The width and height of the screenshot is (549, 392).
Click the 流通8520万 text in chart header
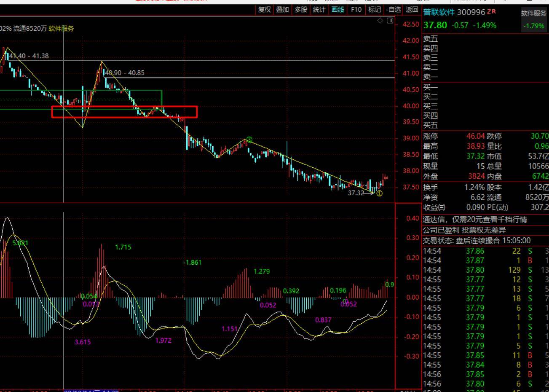(x=30, y=29)
